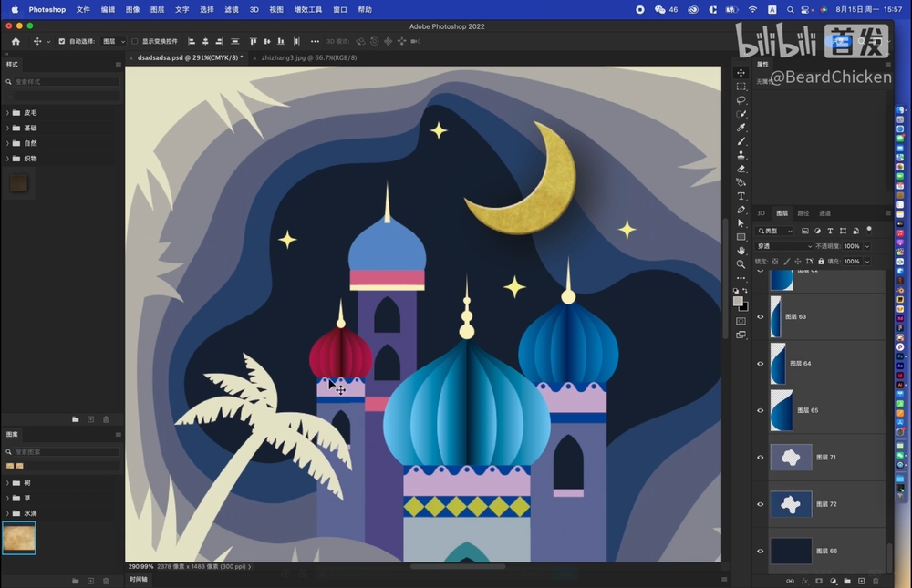Click the align left edges icon

tap(192, 41)
